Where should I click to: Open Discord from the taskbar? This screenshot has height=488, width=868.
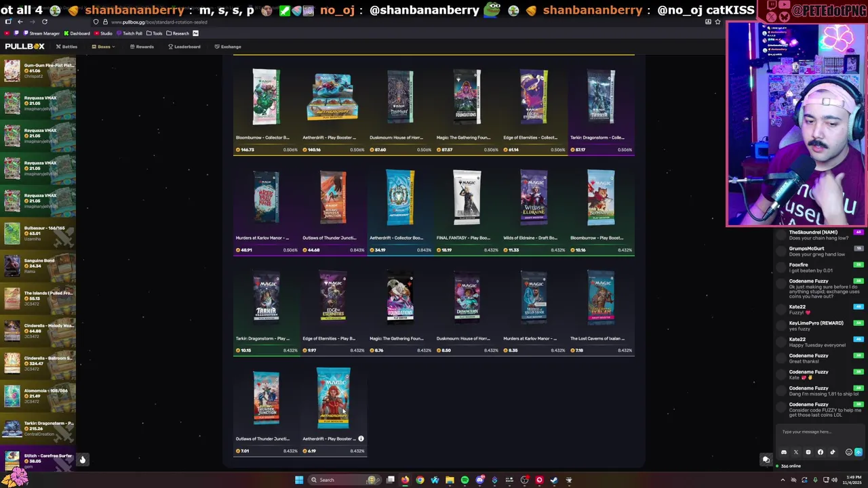coord(479,480)
